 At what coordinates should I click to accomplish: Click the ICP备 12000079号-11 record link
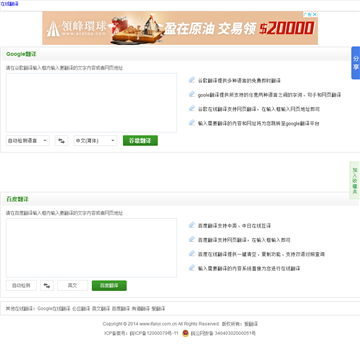[x=154, y=333]
